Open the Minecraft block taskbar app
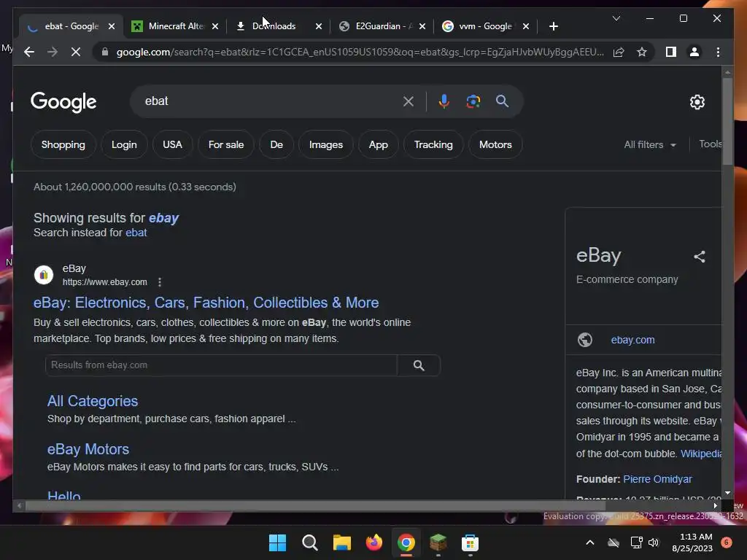This screenshot has height=560, width=747. point(438,542)
